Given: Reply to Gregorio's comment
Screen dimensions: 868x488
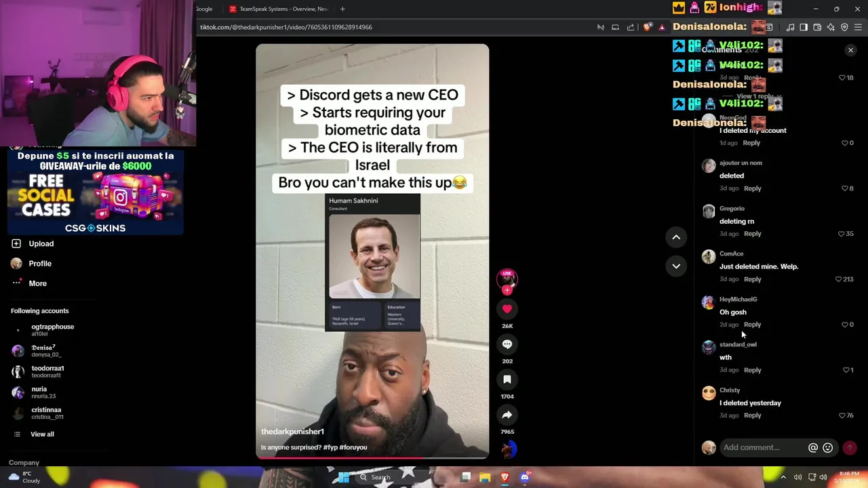Looking at the screenshot, I should 752,234.
